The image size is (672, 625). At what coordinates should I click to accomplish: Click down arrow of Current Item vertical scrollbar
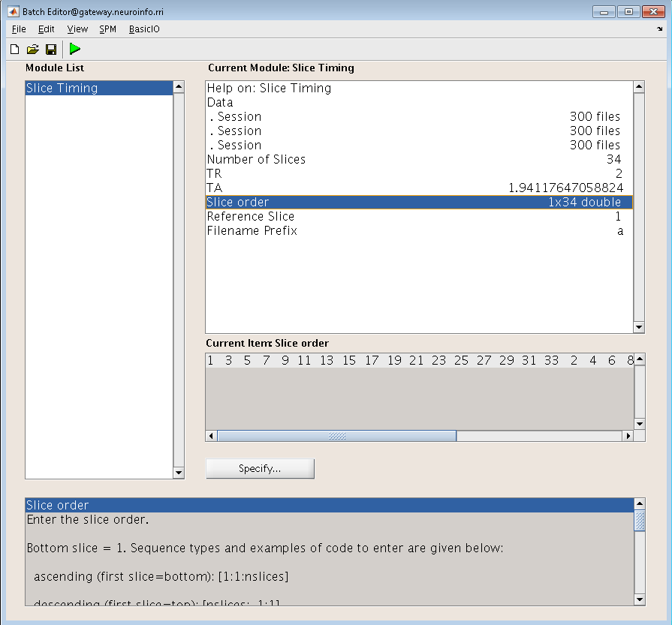pos(640,424)
